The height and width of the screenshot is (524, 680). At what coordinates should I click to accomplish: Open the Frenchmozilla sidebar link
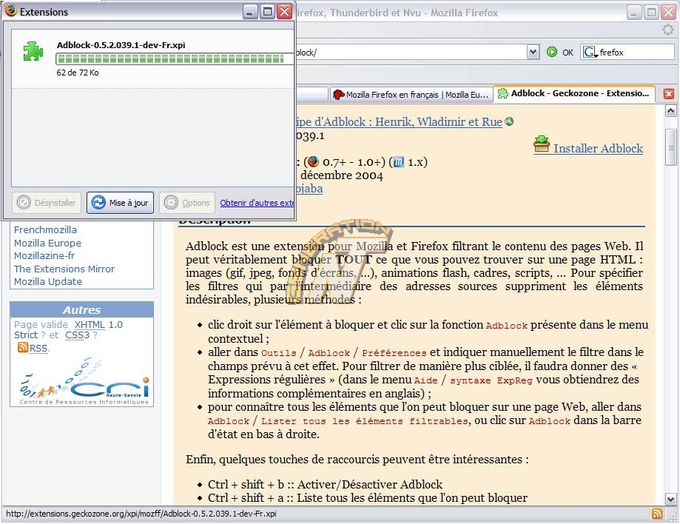[x=45, y=230]
